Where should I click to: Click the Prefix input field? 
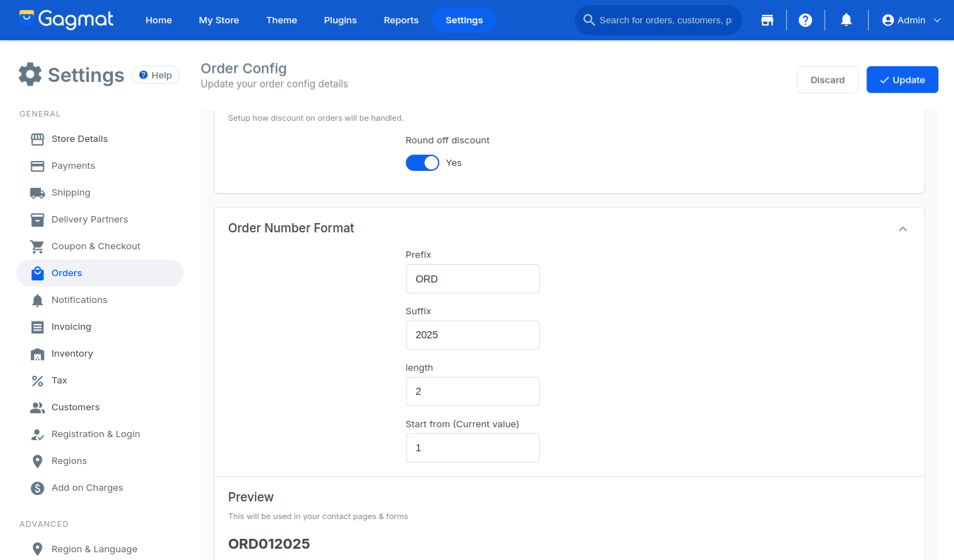coord(472,279)
